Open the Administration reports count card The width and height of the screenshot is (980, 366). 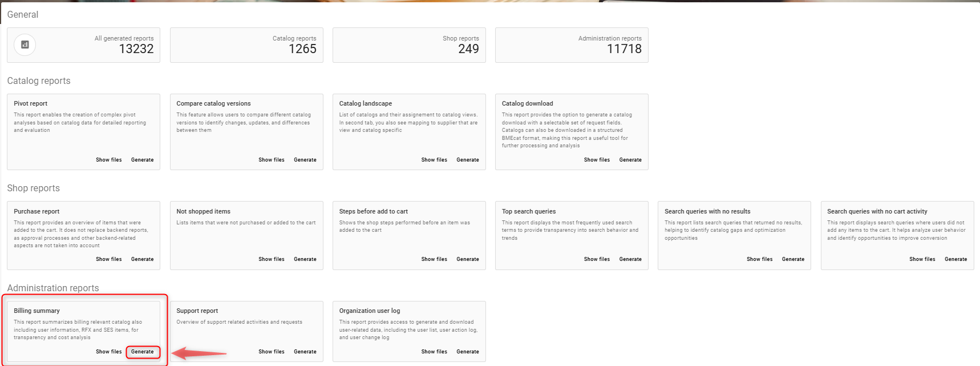coord(572,45)
